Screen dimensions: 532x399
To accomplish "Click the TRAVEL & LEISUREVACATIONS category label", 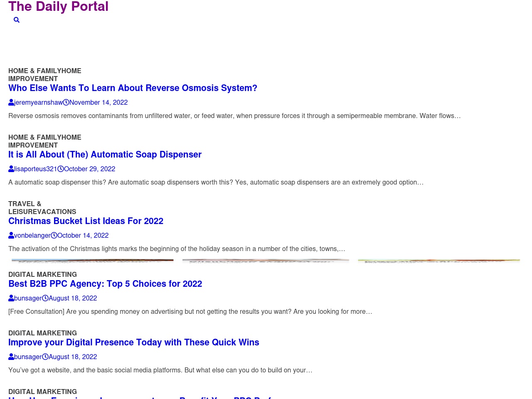I will point(42,208).
